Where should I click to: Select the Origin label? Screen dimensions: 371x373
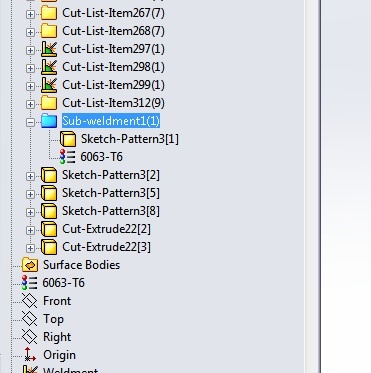[59, 355]
